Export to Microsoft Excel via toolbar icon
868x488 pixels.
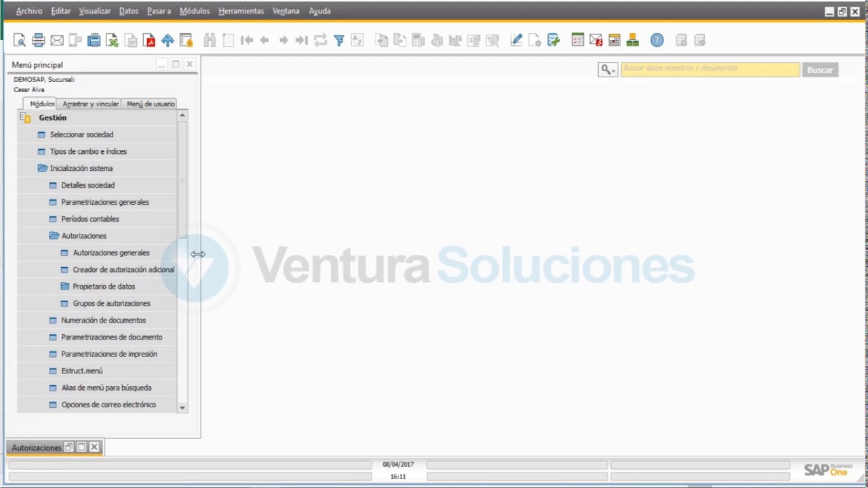(112, 41)
